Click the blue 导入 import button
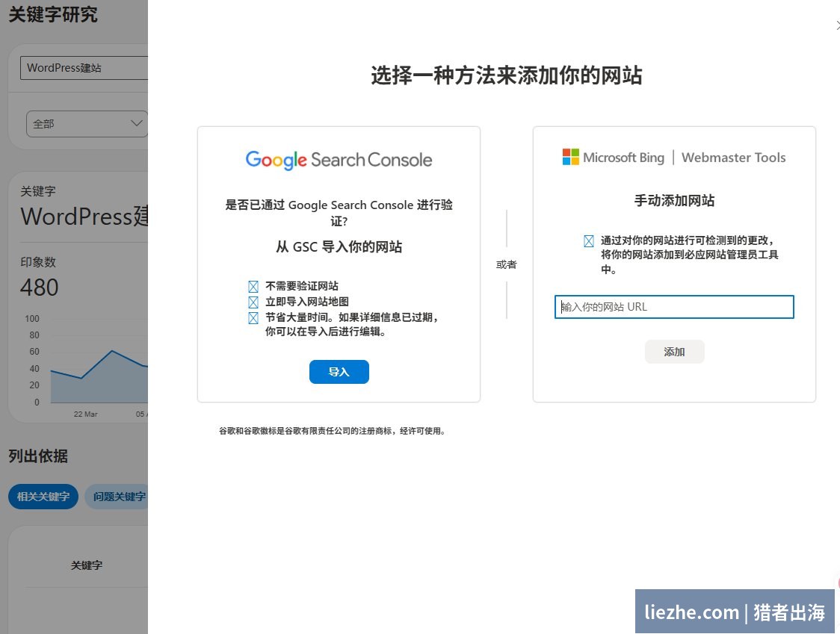This screenshot has width=840, height=634. click(339, 372)
